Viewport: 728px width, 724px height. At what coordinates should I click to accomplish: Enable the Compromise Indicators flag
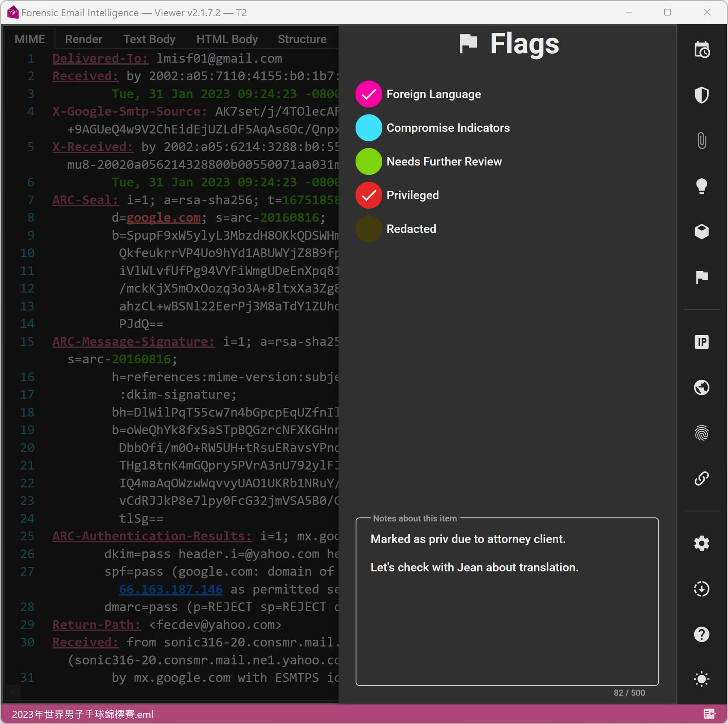tap(368, 128)
